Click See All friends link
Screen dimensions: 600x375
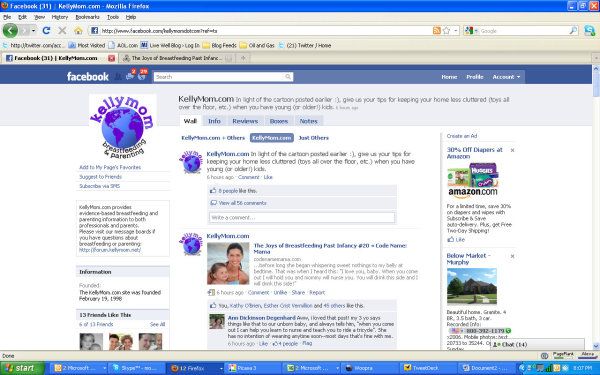[157, 324]
